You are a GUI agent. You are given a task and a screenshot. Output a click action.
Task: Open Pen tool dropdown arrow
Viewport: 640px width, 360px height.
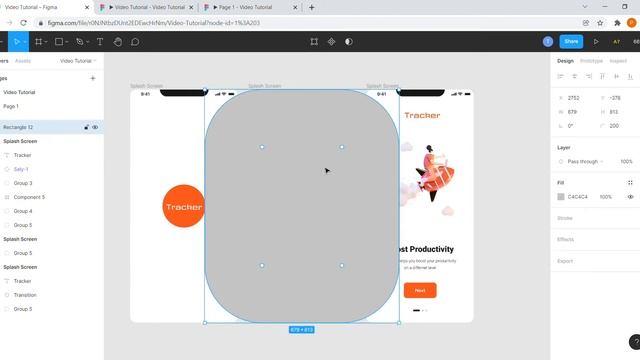[x=87, y=42]
